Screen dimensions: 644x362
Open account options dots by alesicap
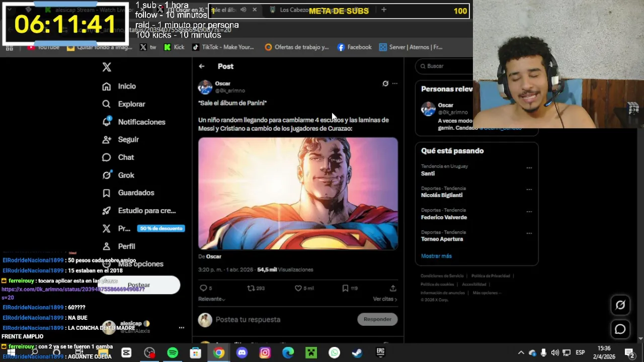(x=182, y=328)
